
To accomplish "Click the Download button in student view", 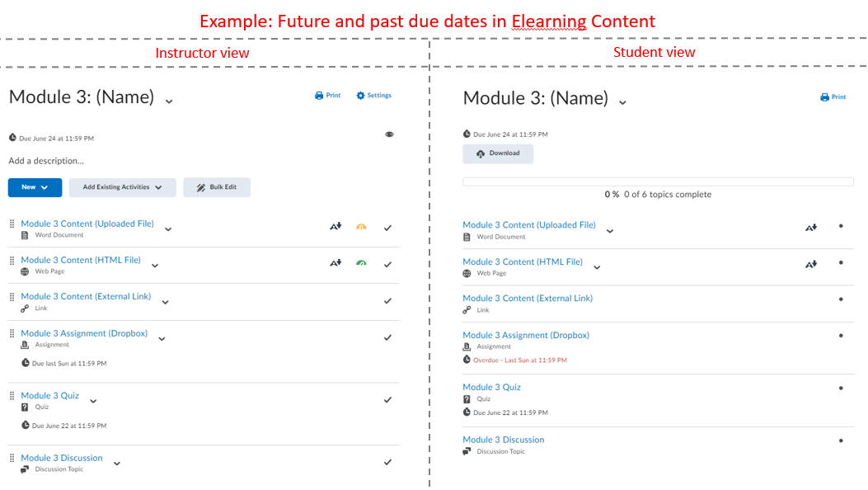I will pos(498,153).
